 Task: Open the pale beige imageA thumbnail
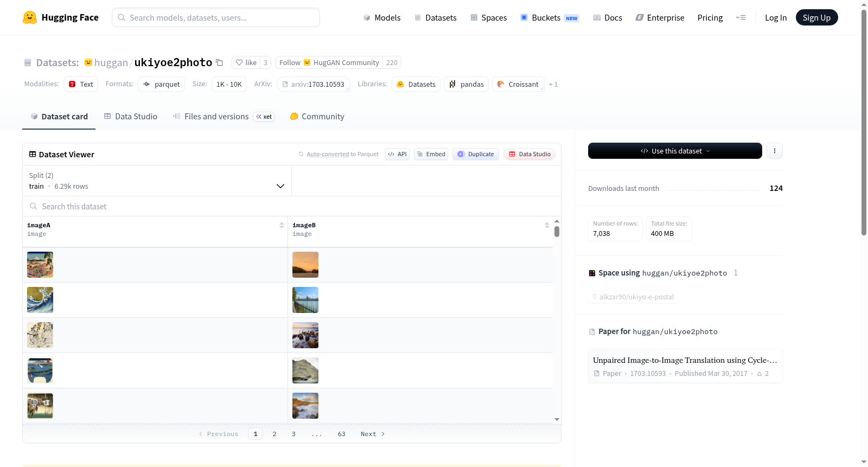40,335
